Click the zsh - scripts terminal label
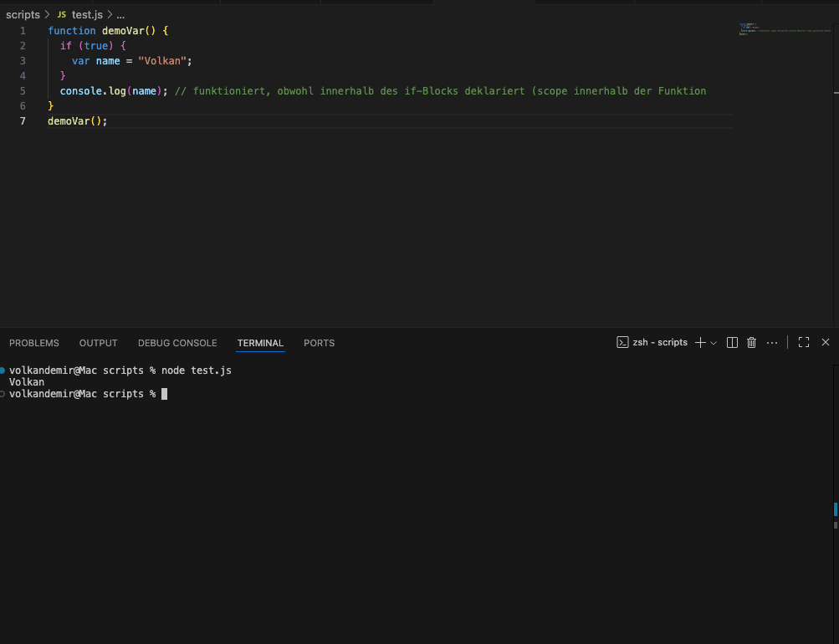The image size is (839, 644). pos(660,342)
